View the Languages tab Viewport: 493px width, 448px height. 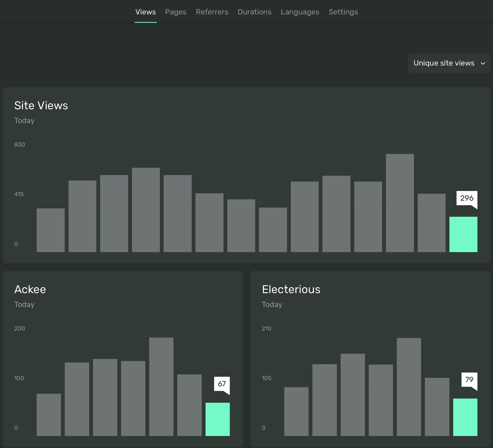pyautogui.click(x=300, y=12)
